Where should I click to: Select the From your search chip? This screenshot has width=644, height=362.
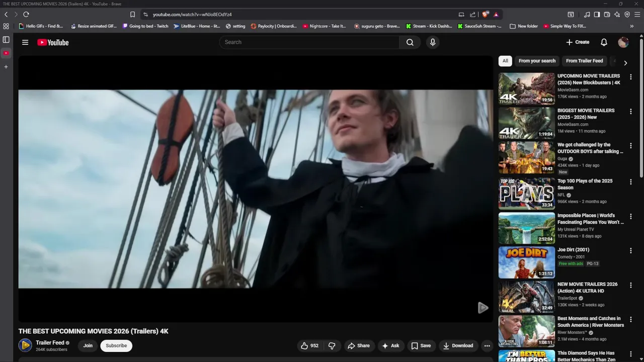(537, 61)
